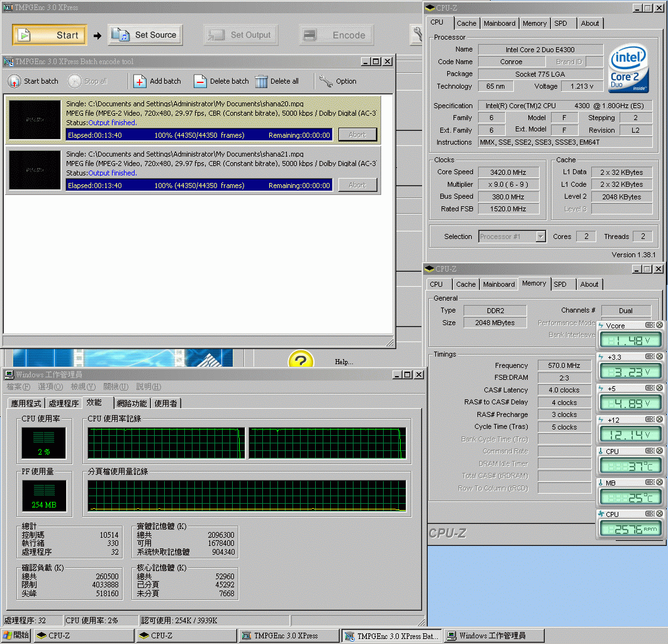Open 選項(O) menu in Task Manager
The image size is (668, 644).
pyautogui.click(x=50, y=386)
